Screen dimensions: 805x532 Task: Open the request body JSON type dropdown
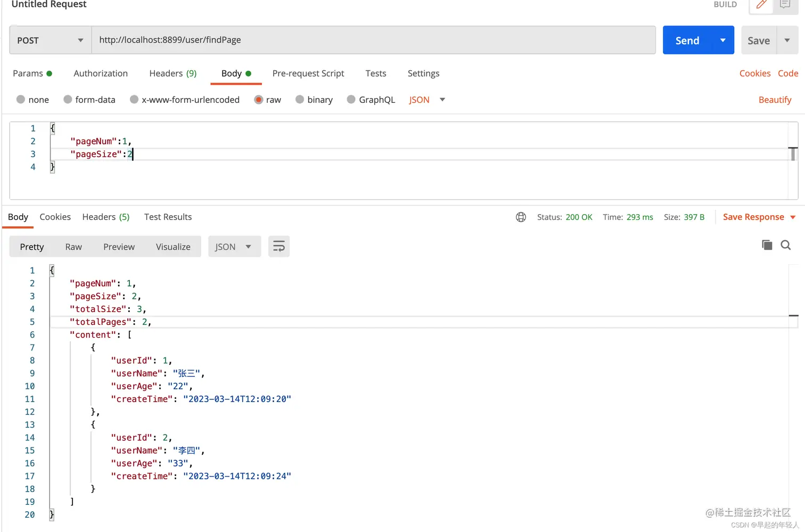coord(427,100)
